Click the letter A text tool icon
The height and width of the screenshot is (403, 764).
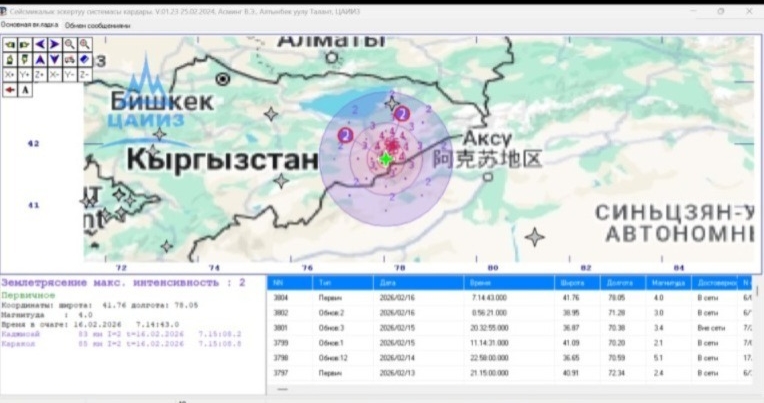[x=25, y=89]
